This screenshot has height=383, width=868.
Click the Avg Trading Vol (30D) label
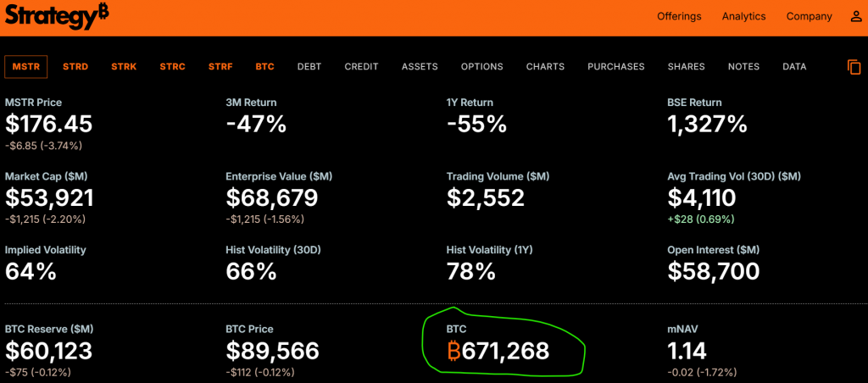tap(735, 176)
